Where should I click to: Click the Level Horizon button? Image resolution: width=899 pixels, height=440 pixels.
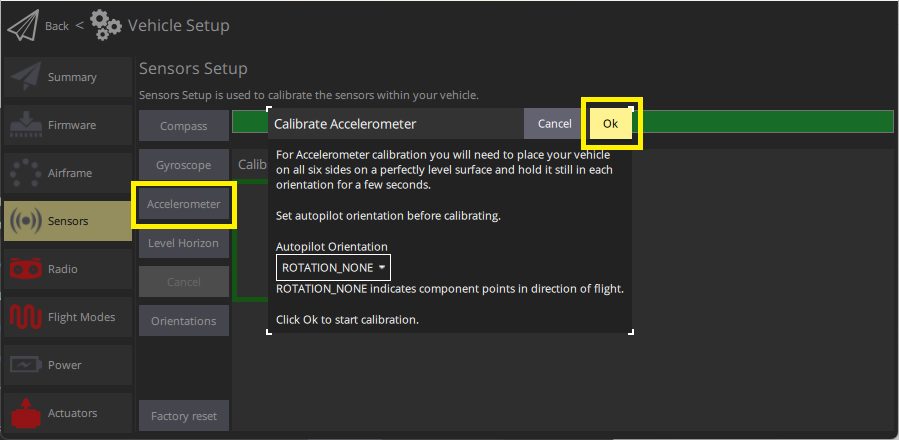pos(183,243)
